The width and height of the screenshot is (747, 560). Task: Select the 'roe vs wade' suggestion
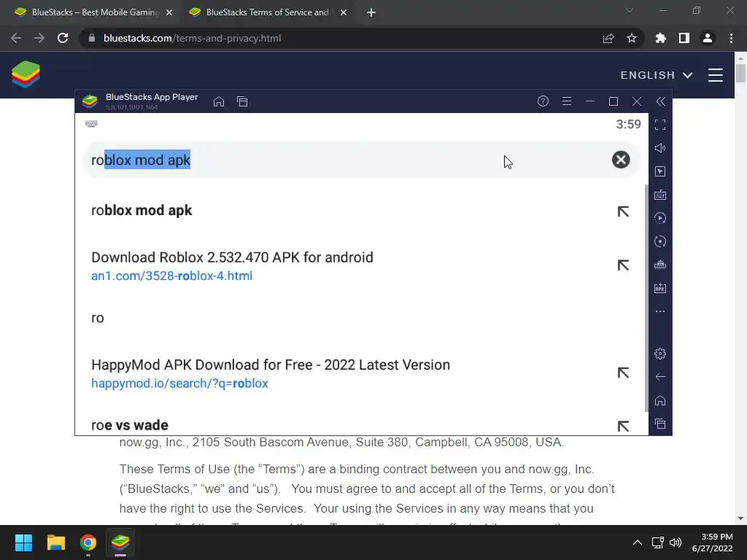[x=130, y=425]
